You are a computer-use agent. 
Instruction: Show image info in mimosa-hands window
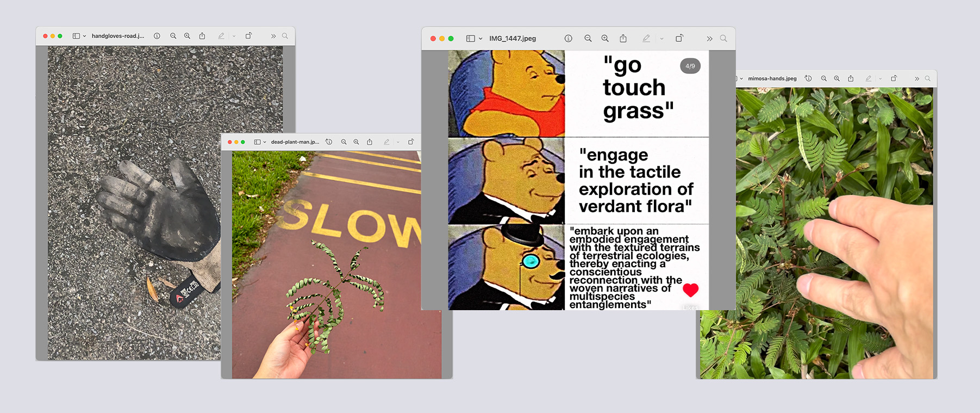tap(809, 78)
